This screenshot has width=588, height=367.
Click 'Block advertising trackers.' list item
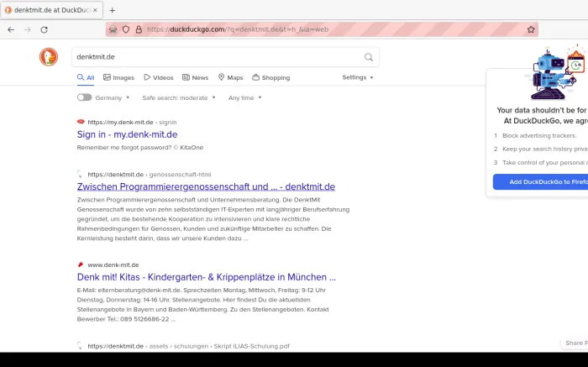(x=539, y=135)
